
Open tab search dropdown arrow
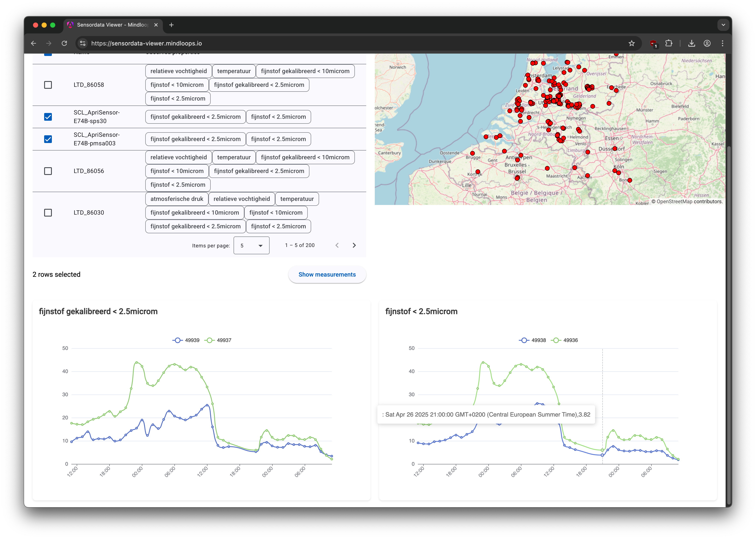coord(723,25)
